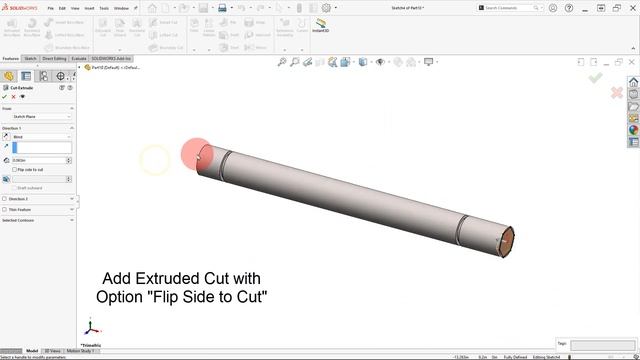Click the user login icon
Screen dimensions: 640x360
click(553, 8)
